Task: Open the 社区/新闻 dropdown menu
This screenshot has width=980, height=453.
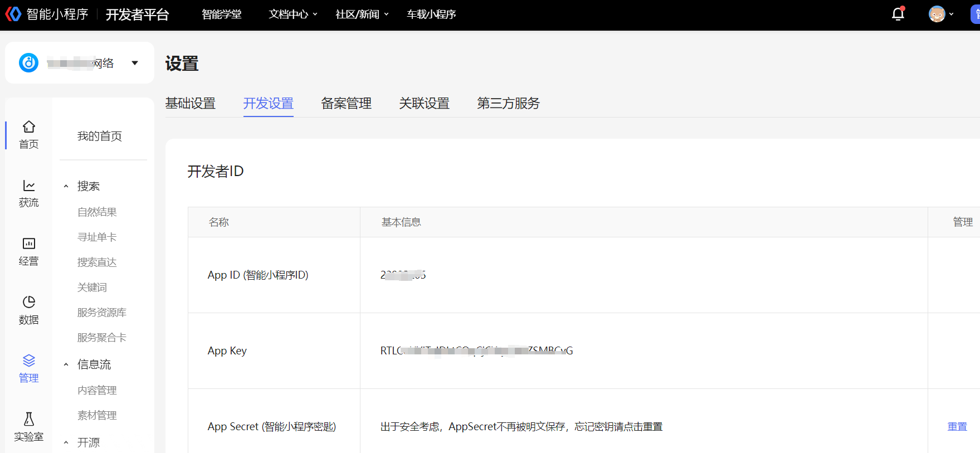Action: coord(362,14)
